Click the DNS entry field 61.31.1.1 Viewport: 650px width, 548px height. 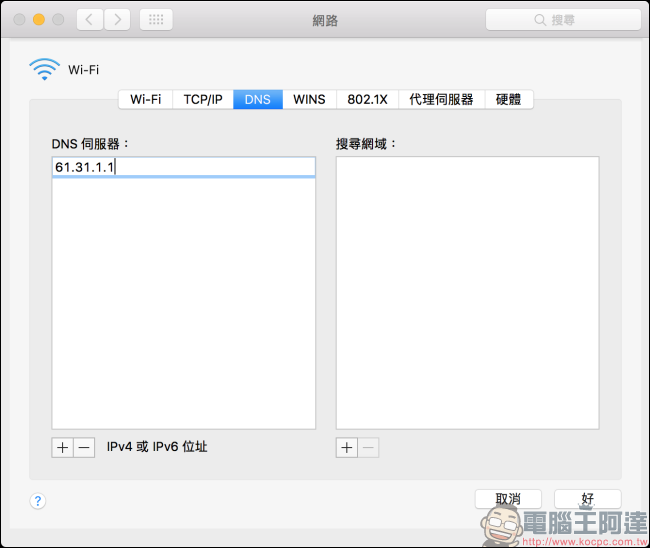pyautogui.click(x=184, y=167)
